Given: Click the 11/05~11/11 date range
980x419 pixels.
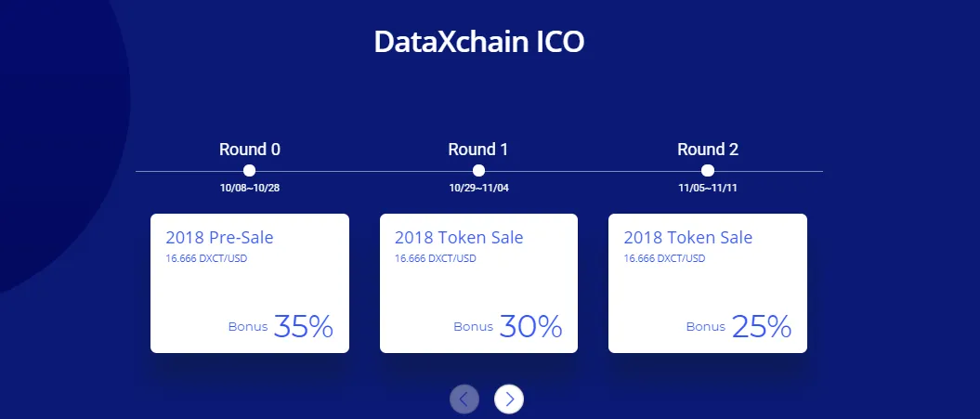Looking at the screenshot, I should (x=708, y=189).
